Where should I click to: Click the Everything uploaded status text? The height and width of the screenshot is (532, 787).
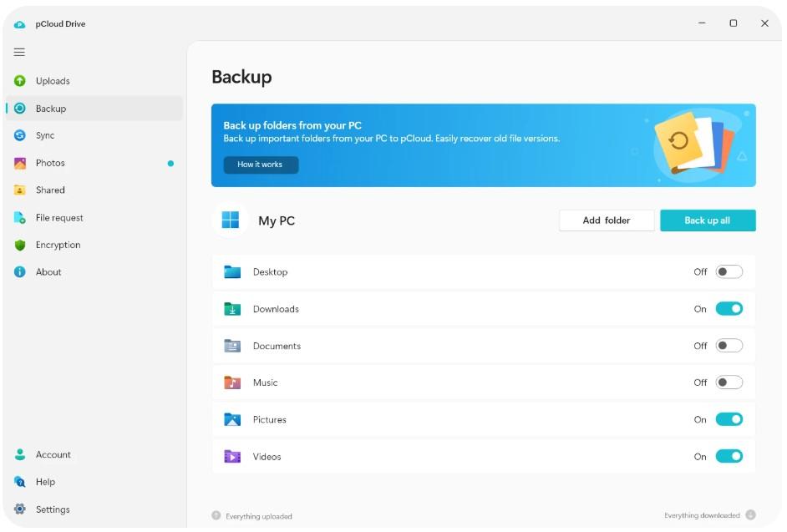[x=259, y=516]
